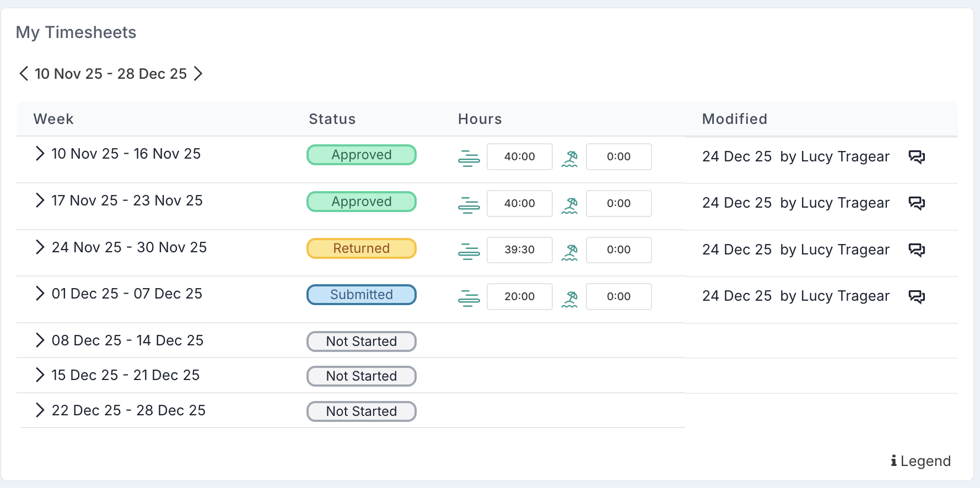Expand the 10 Nov 25 - 16 Nov 25 week

pyautogui.click(x=40, y=154)
